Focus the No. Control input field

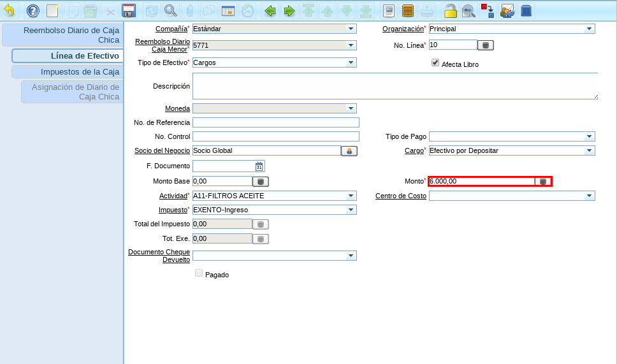click(276, 136)
